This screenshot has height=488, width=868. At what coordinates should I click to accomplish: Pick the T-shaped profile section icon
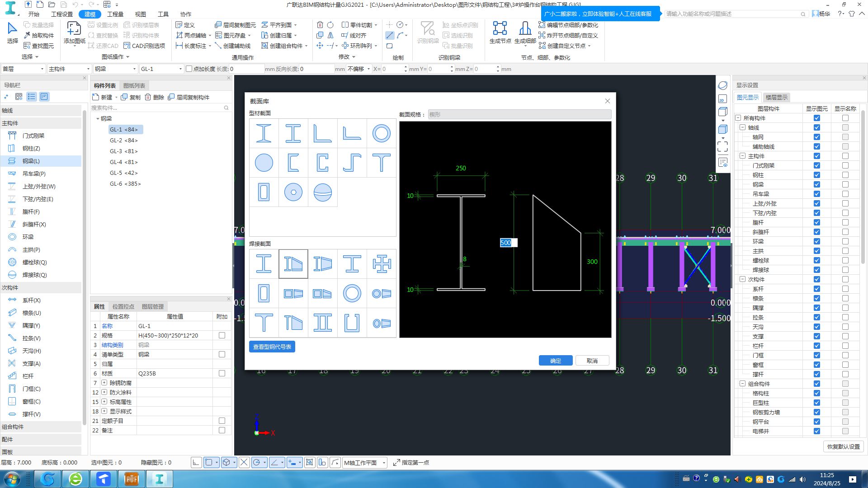[x=382, y=163]
